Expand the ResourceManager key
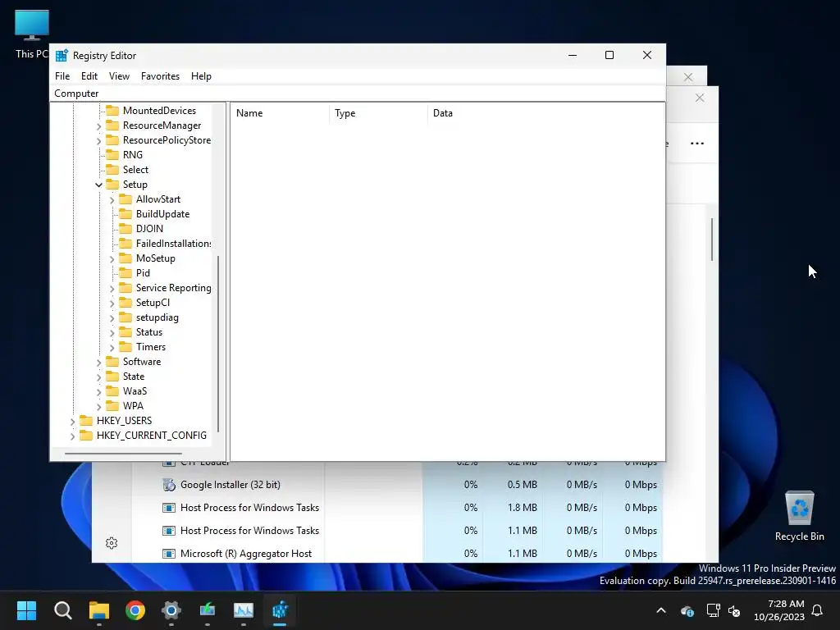The image size is (840, 630). click(98, 126)
